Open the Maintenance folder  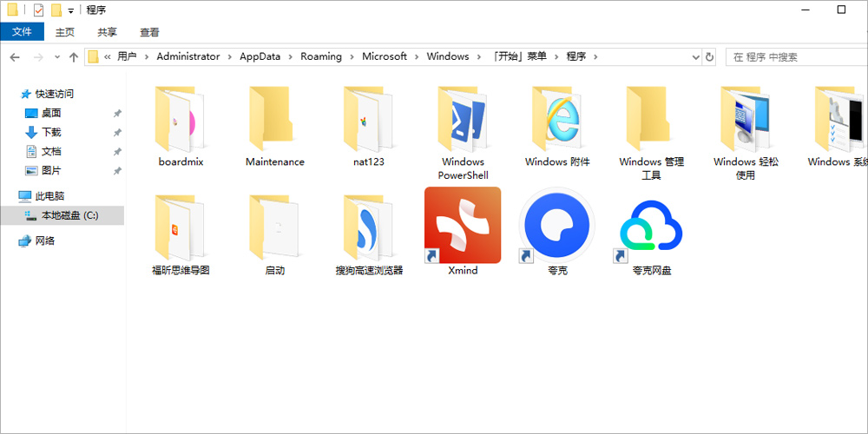274,126
